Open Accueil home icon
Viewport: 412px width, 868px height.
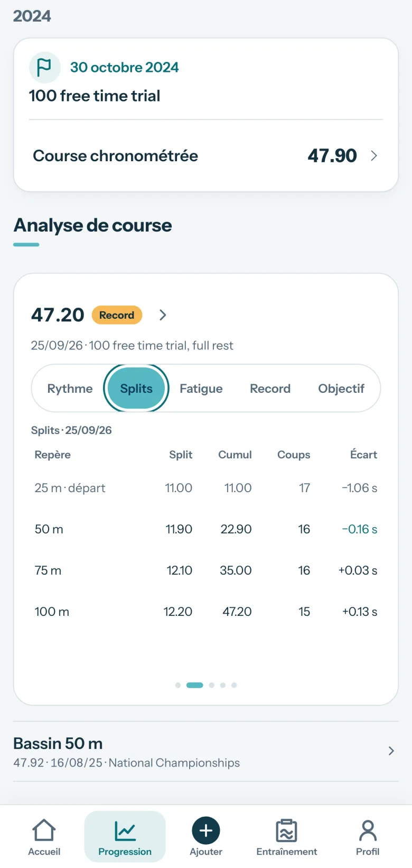click(44, 830)
